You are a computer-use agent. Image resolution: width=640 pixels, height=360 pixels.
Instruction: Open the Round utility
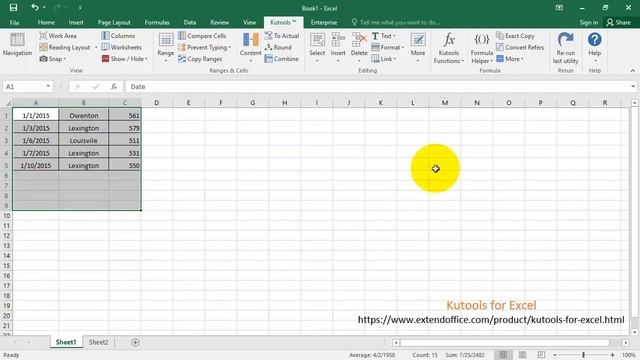point(278,47)
